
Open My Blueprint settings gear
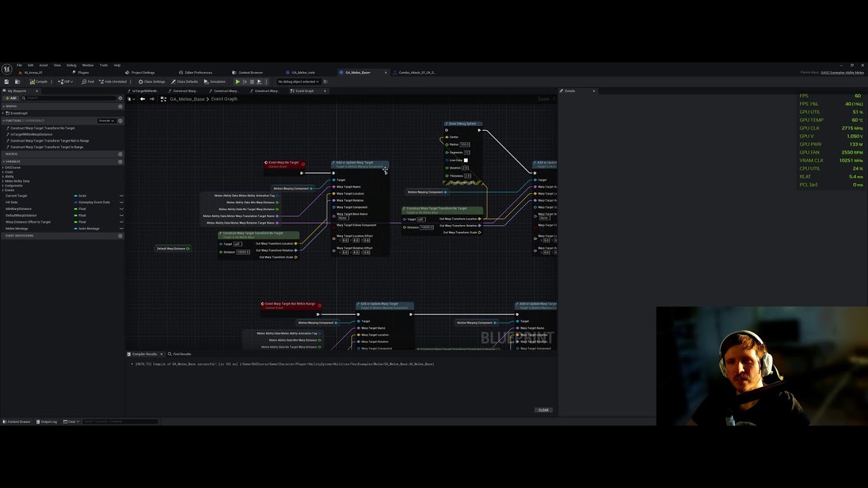120,98
